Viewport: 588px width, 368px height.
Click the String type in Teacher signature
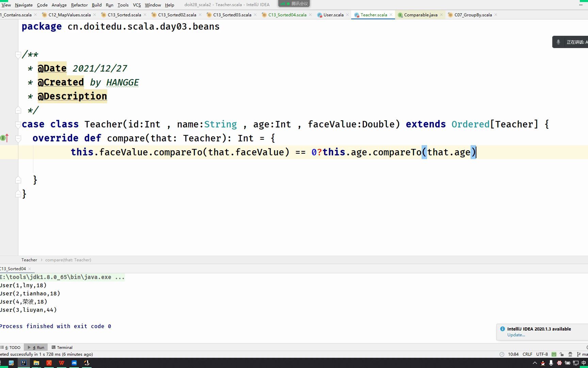tap(220, 124)
